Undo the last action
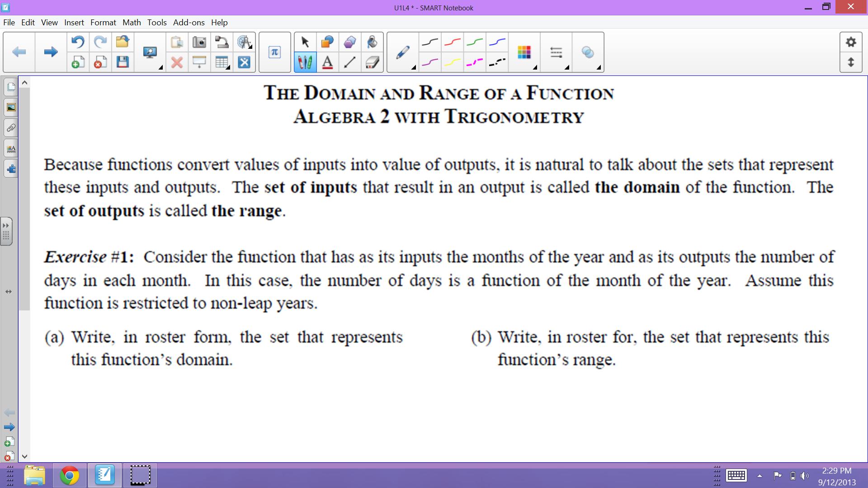This screenshot has width=868, height=488. 78,42
